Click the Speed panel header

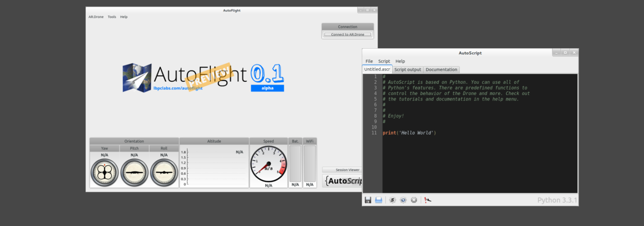[269, 141]
